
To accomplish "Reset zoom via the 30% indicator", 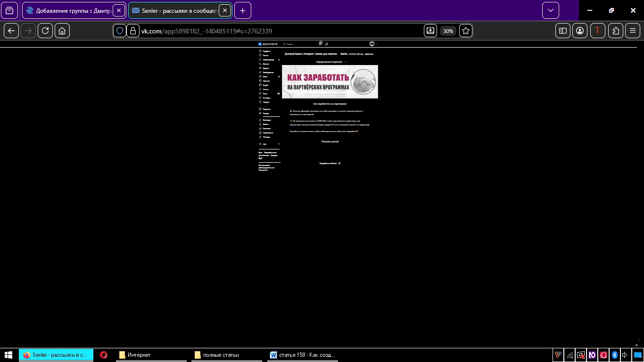I will click(447, 31).
